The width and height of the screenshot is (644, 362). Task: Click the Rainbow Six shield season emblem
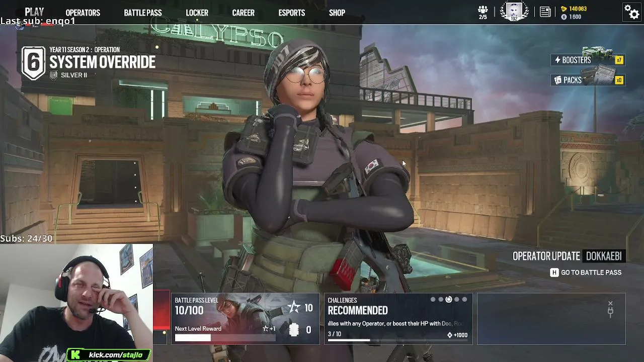[33, 63]
